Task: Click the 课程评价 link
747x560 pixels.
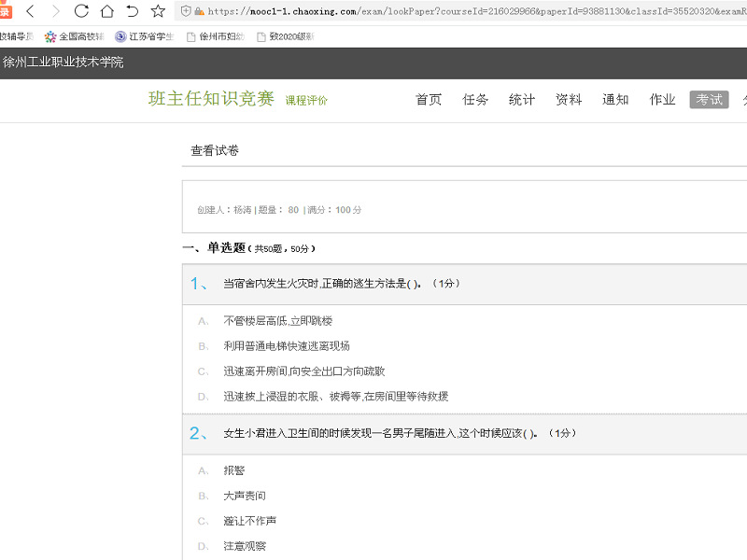Action: pyautogui.click(x=306, y=101)
